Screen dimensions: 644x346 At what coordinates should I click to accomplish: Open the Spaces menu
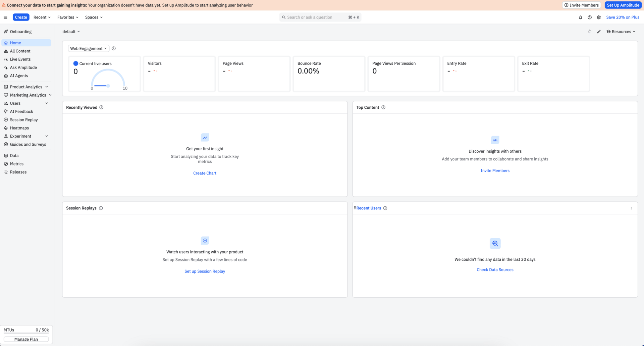[94, 17]
